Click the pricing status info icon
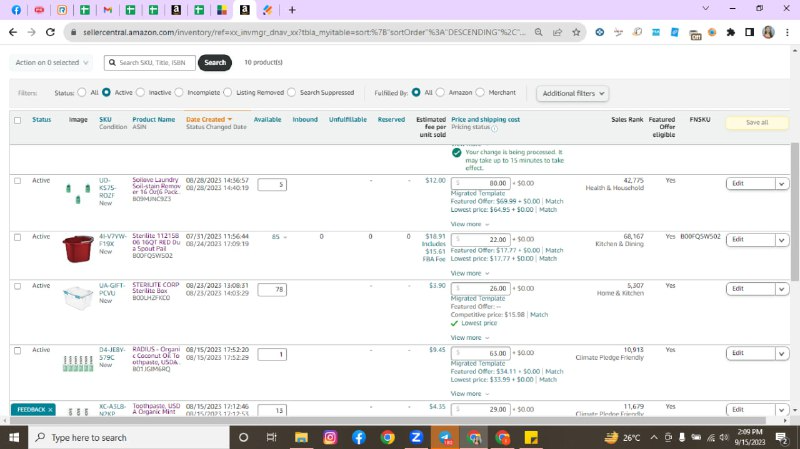Image resolution: width=800 pixels, height=449 pixels. tap(494, 128)
